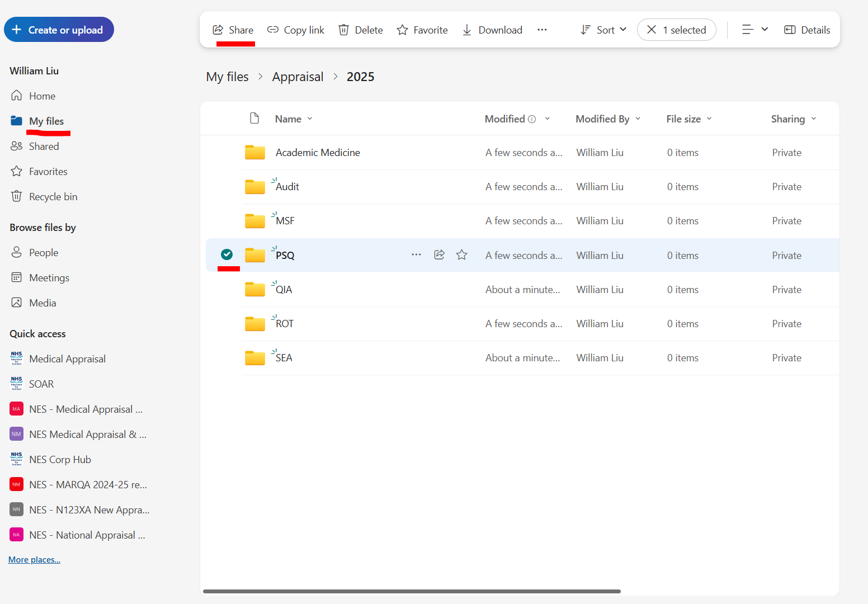868x604 pixels.
Task: Open the view layout options dropdown
Action: click(754, 30)
